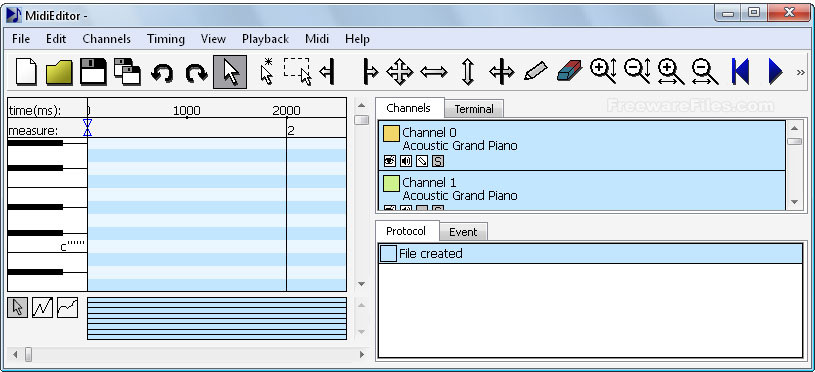Select the eraser tool to remove events
This screenshot has width=815, height=372.
[569, 71]
